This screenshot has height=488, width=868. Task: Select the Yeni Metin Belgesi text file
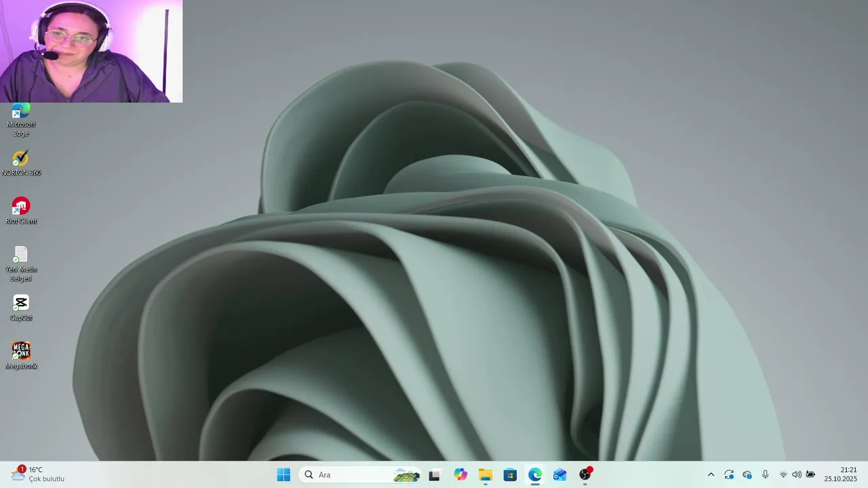click(x=21, y=264)
